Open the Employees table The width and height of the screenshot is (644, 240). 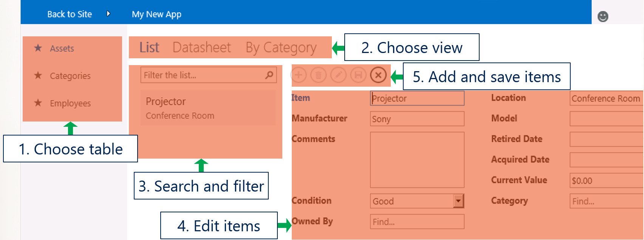[70, 103]
